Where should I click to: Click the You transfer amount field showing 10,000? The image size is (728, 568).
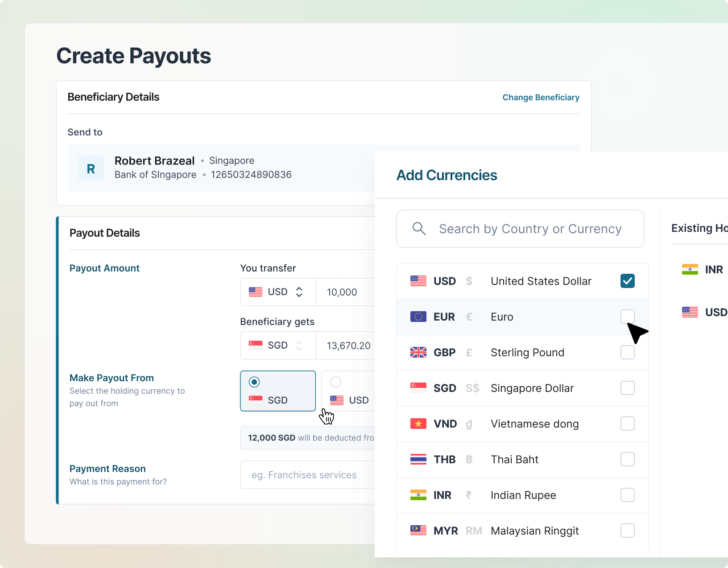point(345,292)
